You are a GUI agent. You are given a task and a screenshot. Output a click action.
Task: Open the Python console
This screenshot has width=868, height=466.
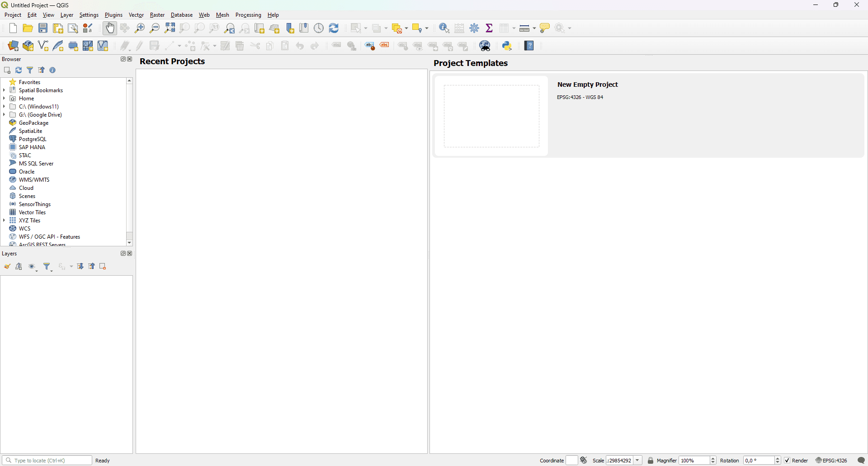click(508, 46)
